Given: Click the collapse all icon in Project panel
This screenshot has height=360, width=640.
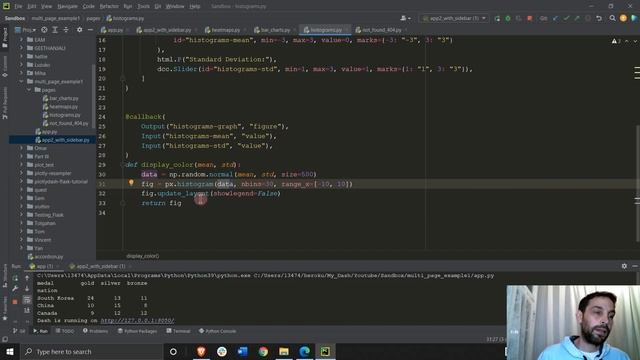Looking at the screenshot, I should pyautogui.click(x=66, y=30).
